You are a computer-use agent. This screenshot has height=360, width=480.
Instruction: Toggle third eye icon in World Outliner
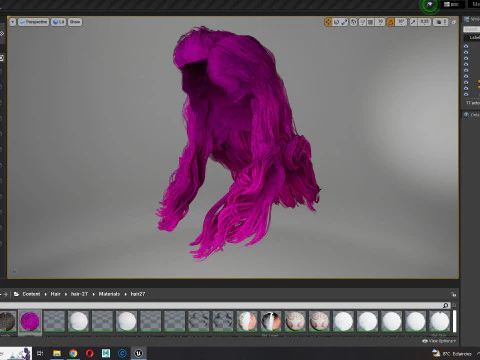[x=466, y=58]
